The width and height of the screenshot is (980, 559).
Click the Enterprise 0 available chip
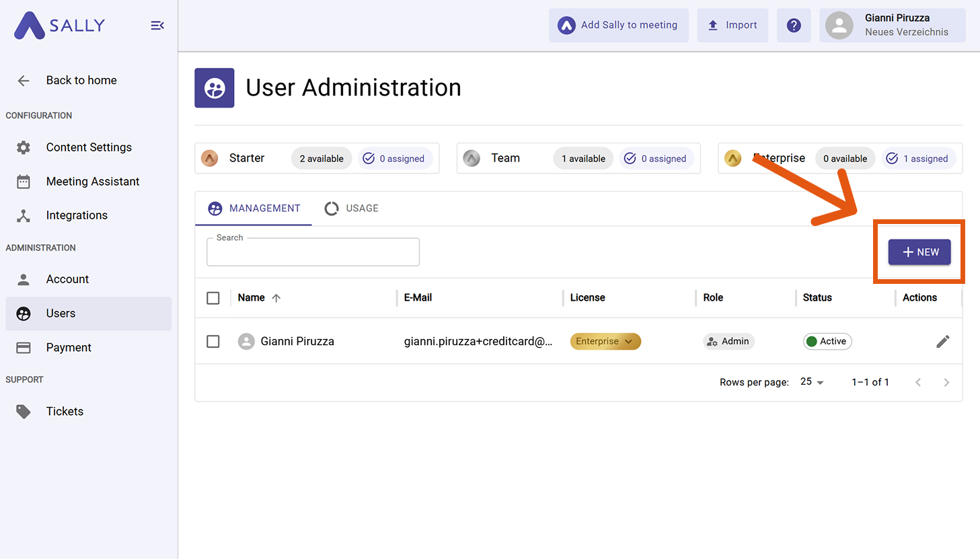(845, 159)
